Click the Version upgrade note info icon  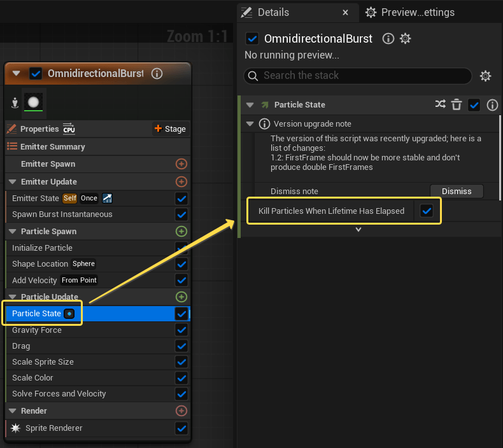coord(264,124)
